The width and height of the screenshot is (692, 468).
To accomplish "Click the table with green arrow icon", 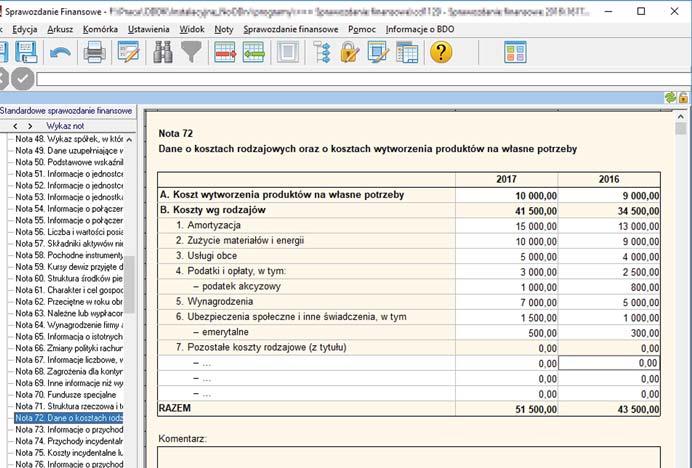I will click(254, 52).
